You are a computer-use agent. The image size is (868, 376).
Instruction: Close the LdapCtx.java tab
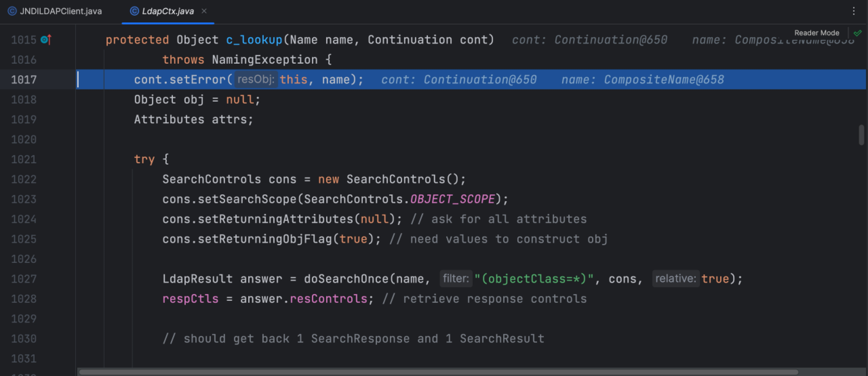point(204,11)
